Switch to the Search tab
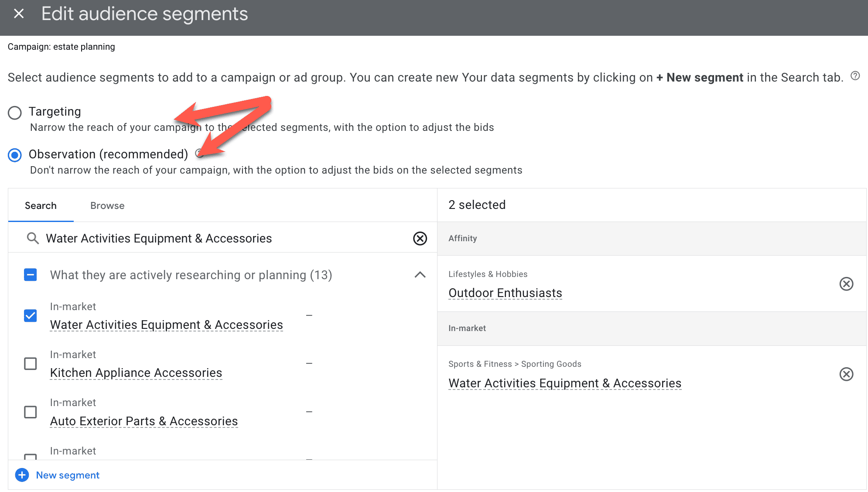 click(x=41, y=205)
